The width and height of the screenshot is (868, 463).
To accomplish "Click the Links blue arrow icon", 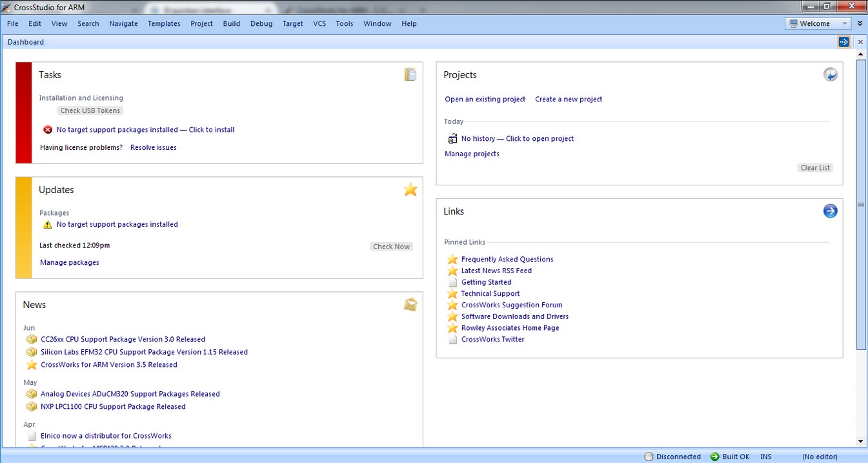I will [830, 211].
